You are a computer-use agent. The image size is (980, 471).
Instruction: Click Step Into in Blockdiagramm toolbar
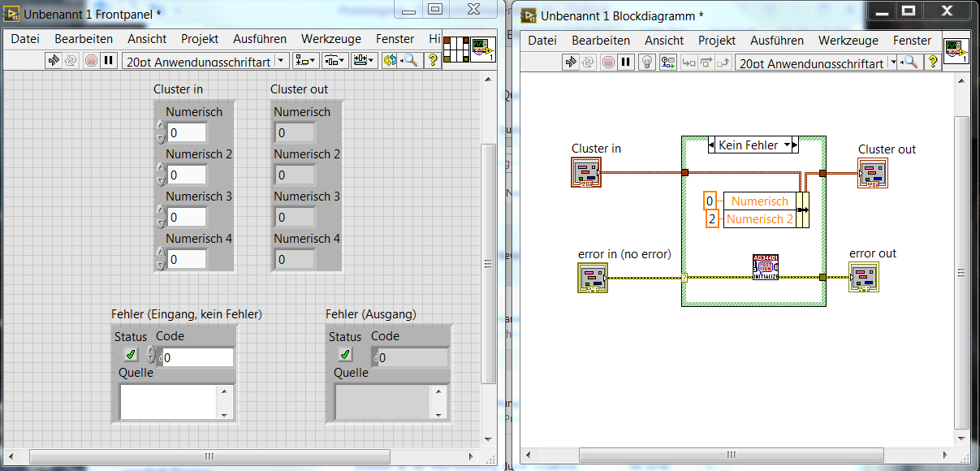tap(689, 62)
